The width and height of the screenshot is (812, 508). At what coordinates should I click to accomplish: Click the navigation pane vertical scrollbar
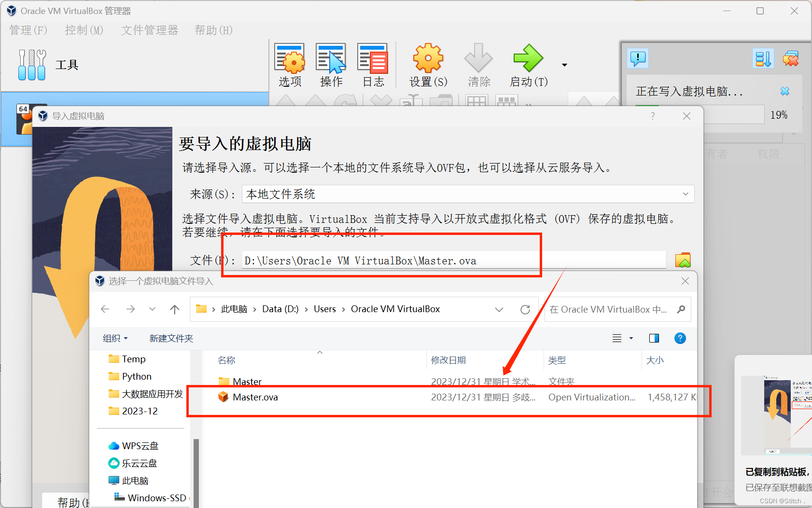click(x=196, y=473)
